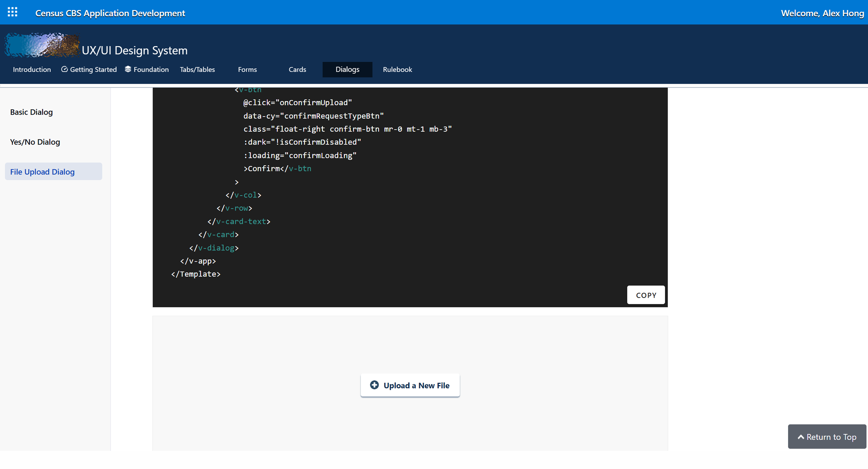
Task: Click the </v-row> closing tag
Action: tap(234, 208)
